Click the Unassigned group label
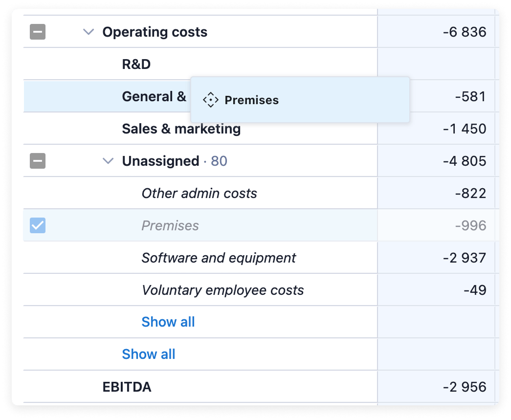 click(161, 161)
